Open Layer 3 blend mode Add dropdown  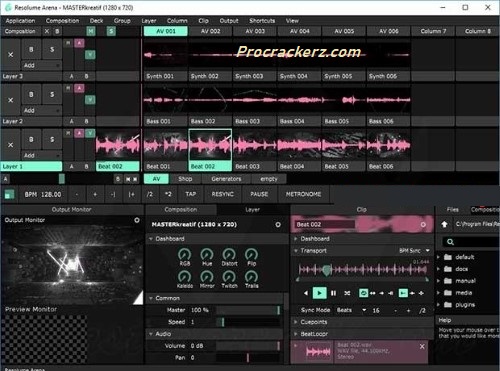click(41, 65)
